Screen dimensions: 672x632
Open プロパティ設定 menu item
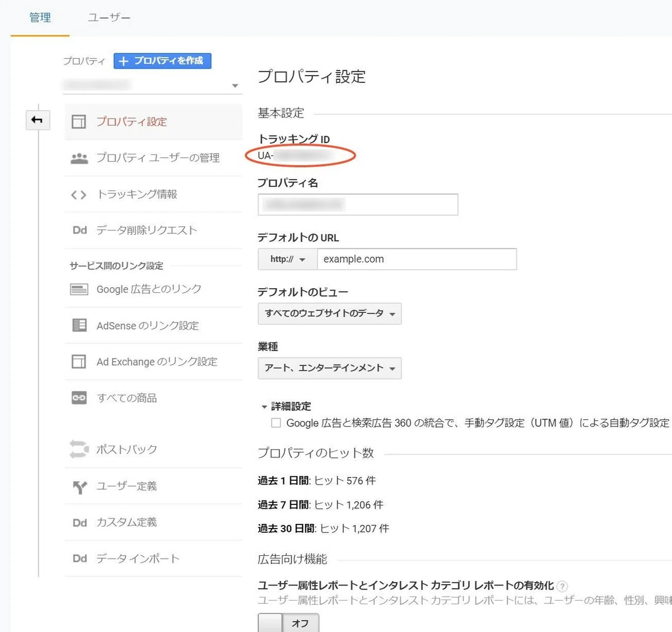point(153,121)
